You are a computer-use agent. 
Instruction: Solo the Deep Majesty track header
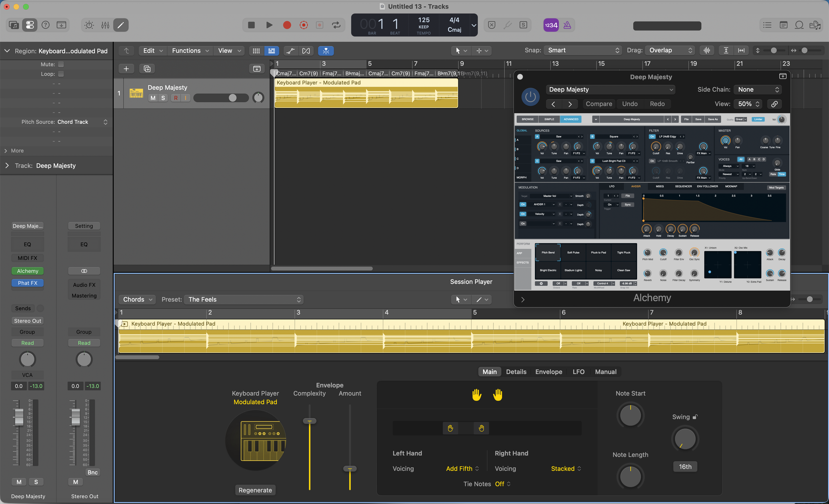163,98
